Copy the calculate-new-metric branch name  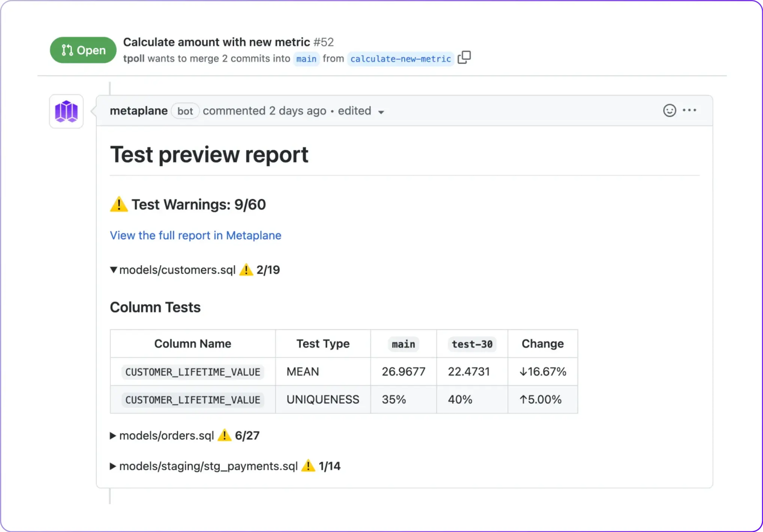coord(464,58)
